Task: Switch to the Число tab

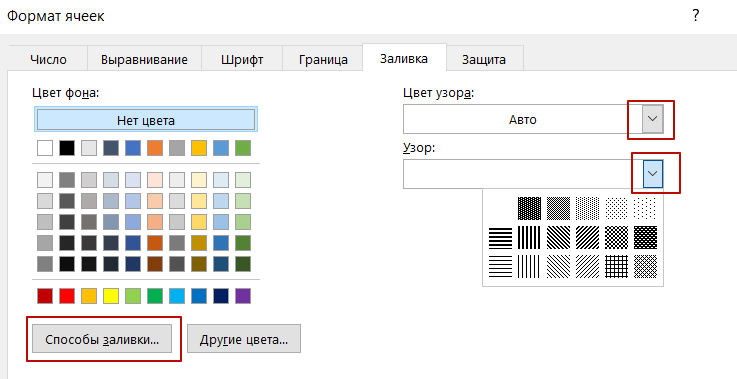Action: pos(48,60)
